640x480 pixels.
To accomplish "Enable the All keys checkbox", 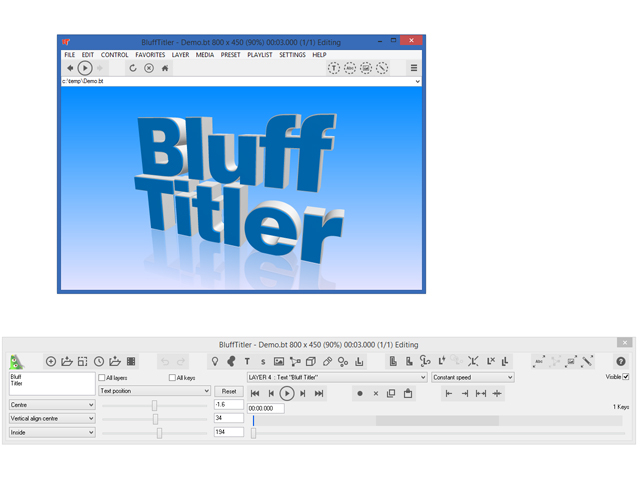I will tap(172, 378).
